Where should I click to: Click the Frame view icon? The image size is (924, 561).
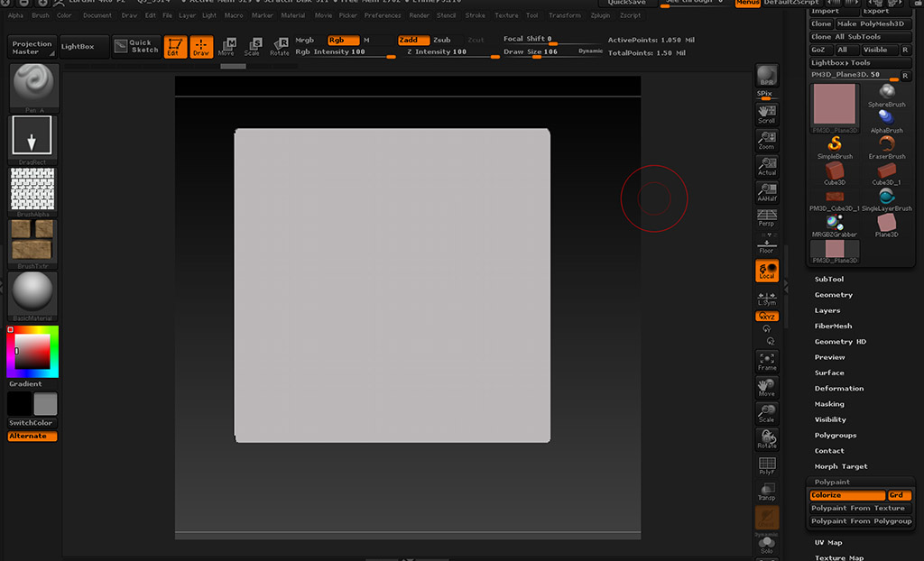click(766, 361)
